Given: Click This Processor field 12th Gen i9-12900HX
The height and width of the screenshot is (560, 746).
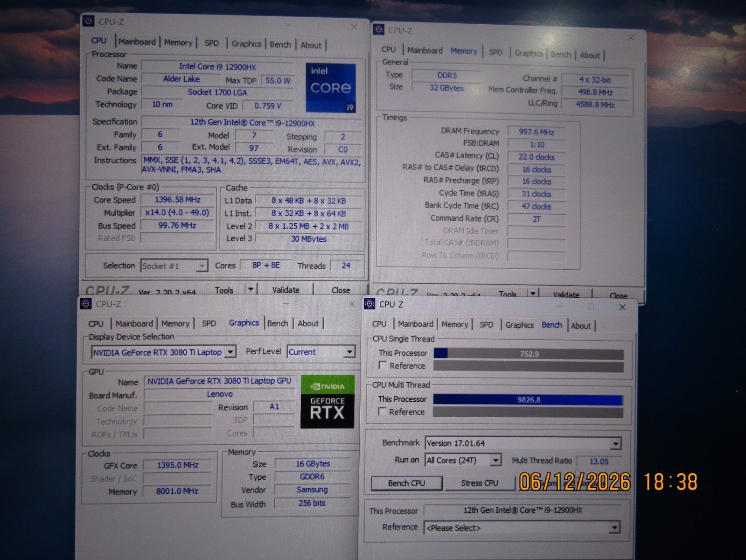Looking at the screenshot, I should coord(522,510).
